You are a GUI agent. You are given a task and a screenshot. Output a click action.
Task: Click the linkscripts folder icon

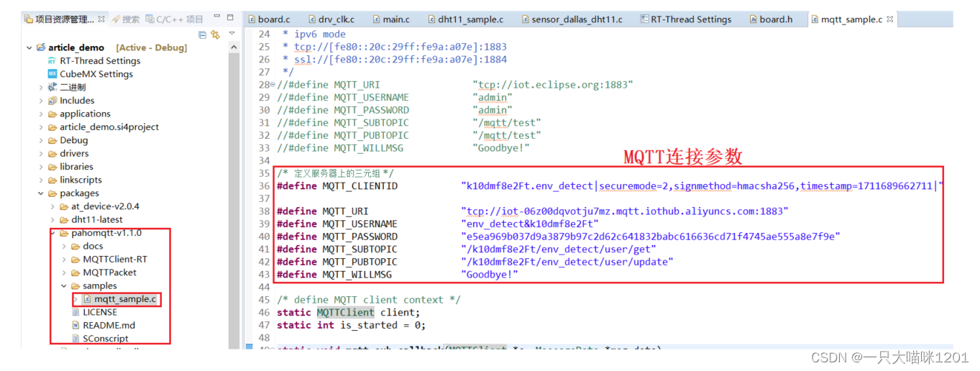[x=52, y=180]
